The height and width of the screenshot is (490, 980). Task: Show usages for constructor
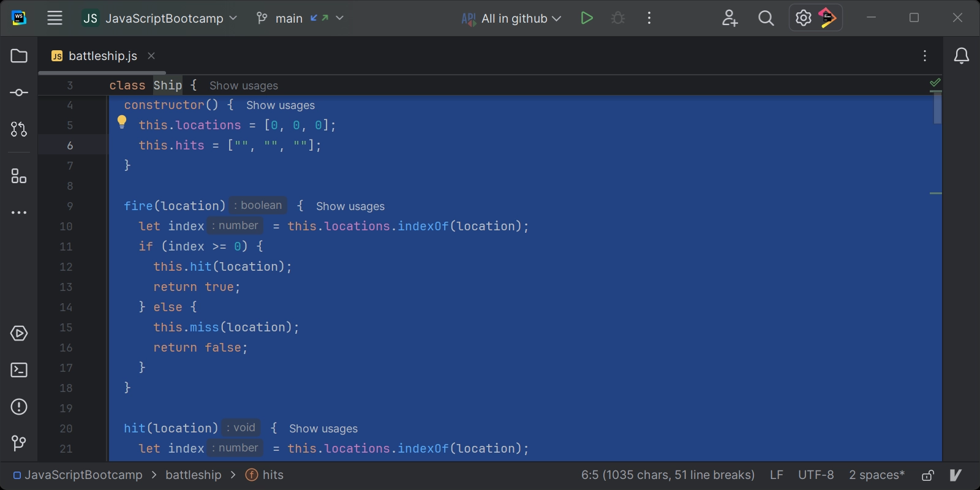[x=281, y=105]
